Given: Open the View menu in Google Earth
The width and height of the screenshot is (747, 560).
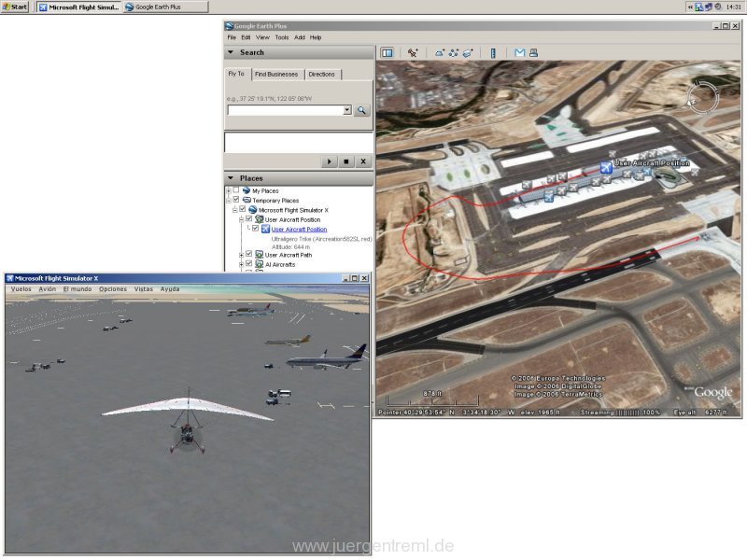Looking at the screenshot, I should [262, 37].
